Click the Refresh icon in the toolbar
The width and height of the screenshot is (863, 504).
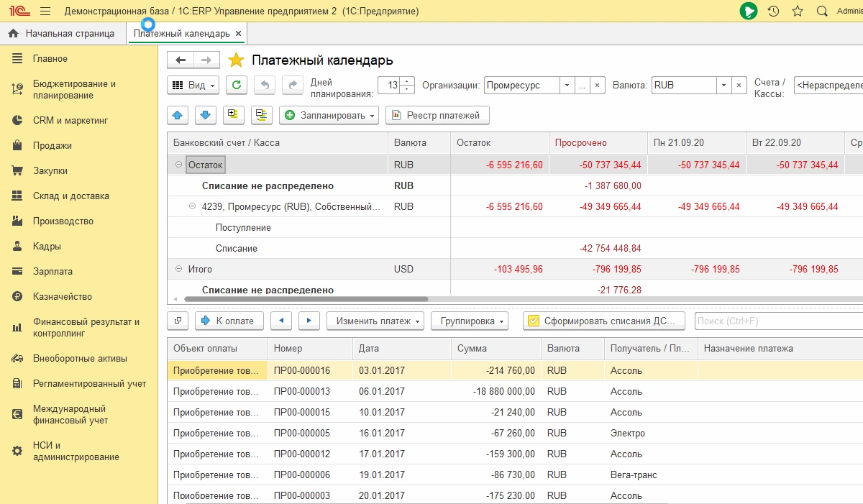click(237, 85)
